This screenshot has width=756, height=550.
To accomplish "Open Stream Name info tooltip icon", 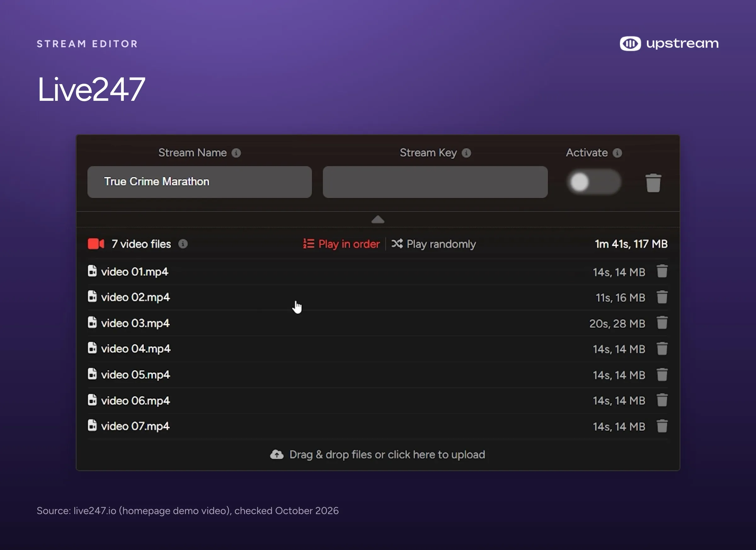I will click(x=236, y=153).
